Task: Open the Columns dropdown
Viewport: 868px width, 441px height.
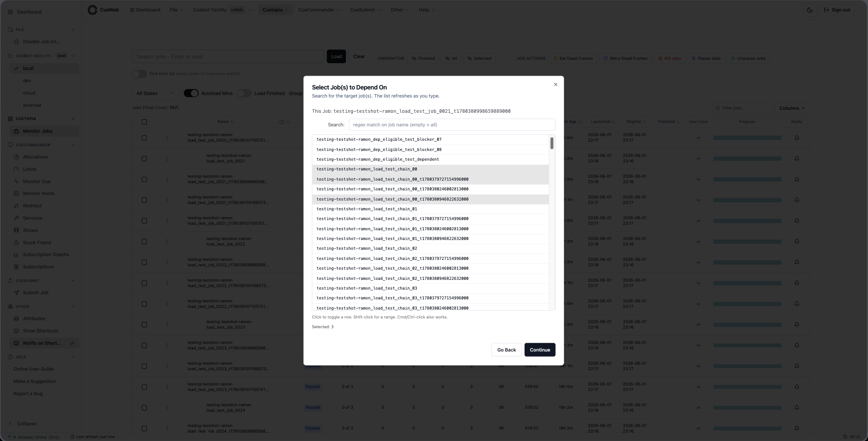Action: coord(792,108)
